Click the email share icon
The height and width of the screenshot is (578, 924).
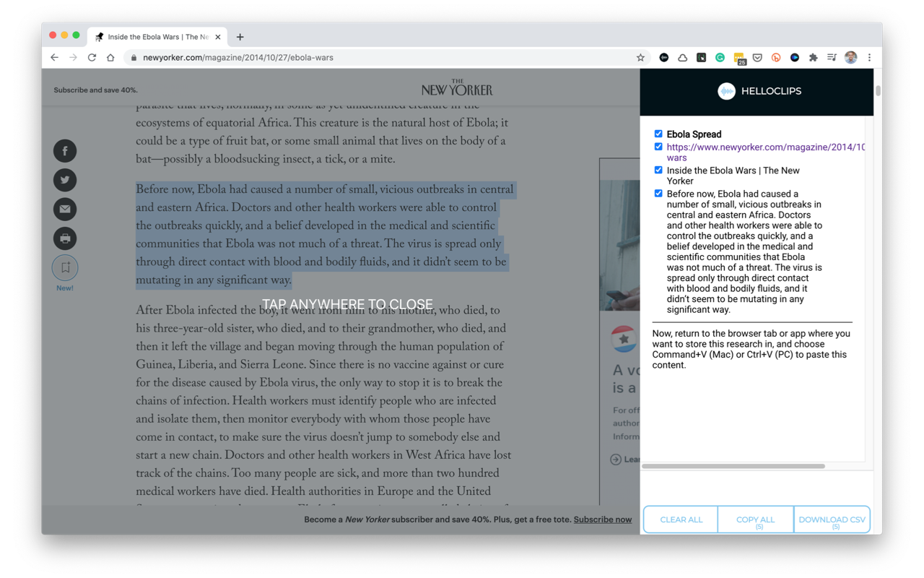point(65,210)
